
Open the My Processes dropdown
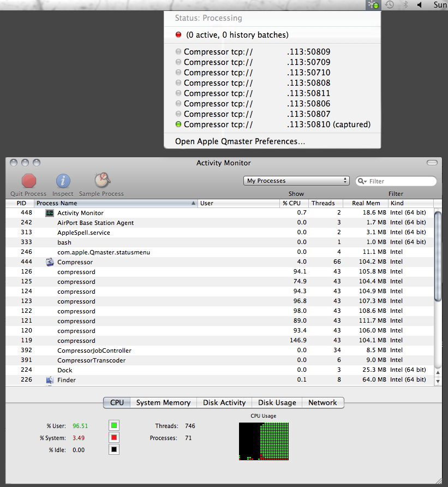click(x=296, y=181)
